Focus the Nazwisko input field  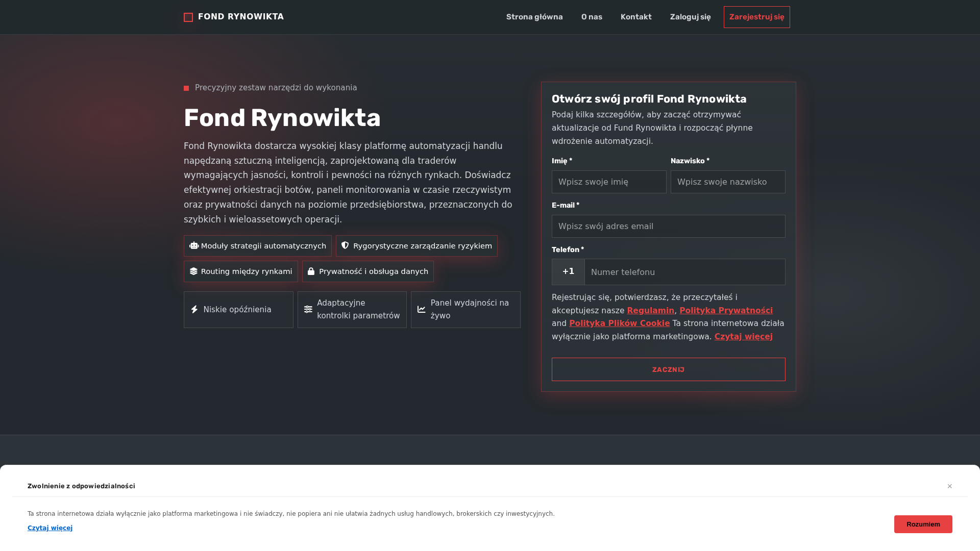tap(728, 182)
